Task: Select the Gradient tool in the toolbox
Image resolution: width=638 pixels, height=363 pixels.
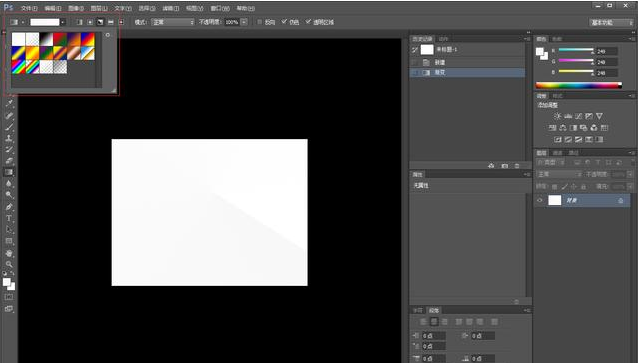Action: (x=9, y=172)
